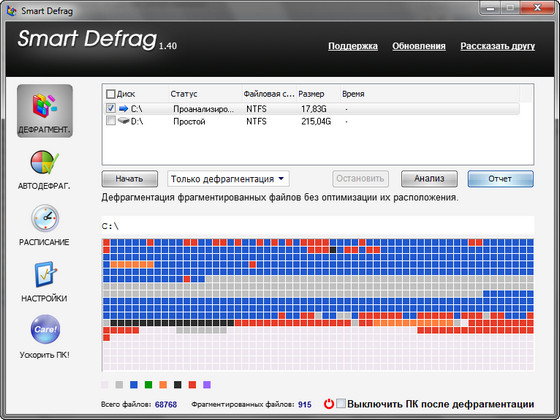Click the Smart Defrag title bar icon
This screenshot has width=560, height=420.
[x=11, y=11]
